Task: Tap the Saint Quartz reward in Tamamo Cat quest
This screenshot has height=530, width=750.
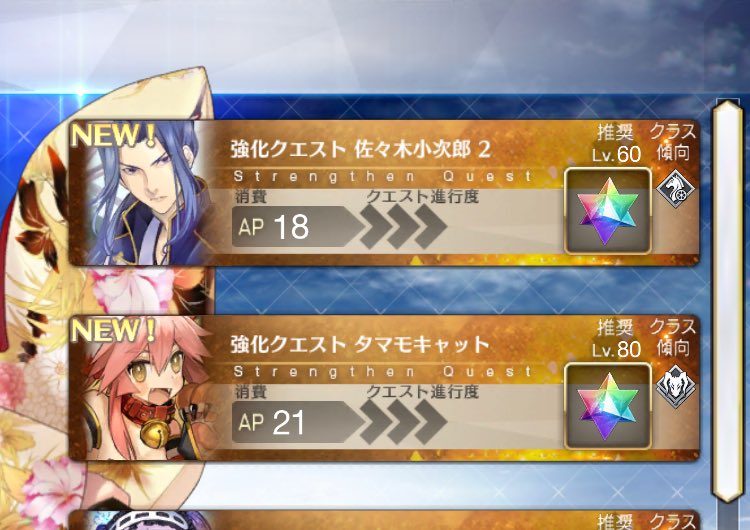Action: [607, 406]
